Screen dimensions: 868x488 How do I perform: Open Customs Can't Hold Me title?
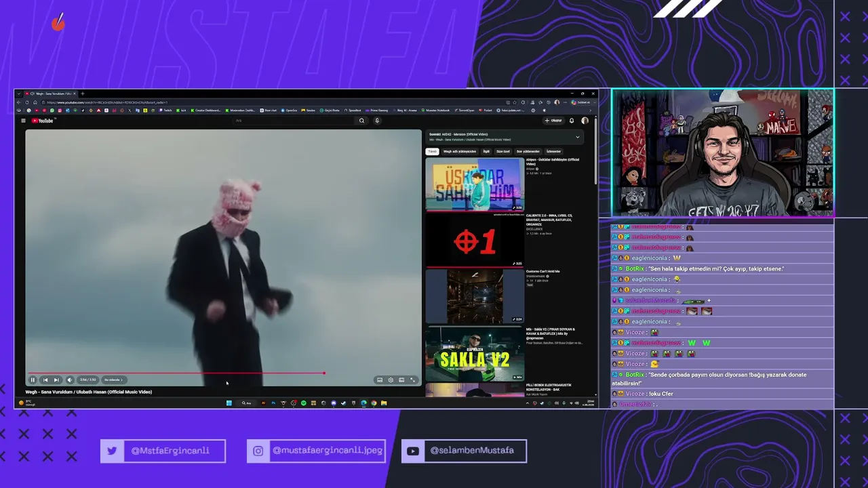542,272
